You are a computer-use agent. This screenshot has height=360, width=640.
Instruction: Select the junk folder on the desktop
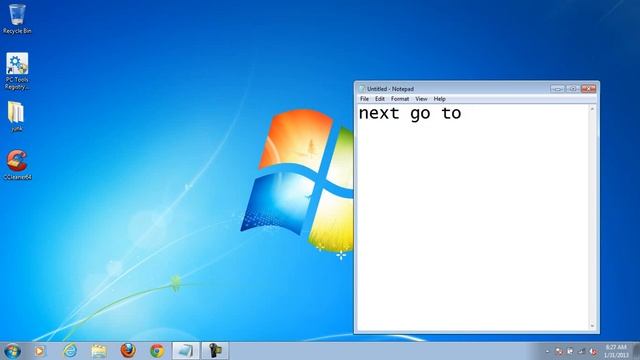pyautogui.click(x=16, y=116)
